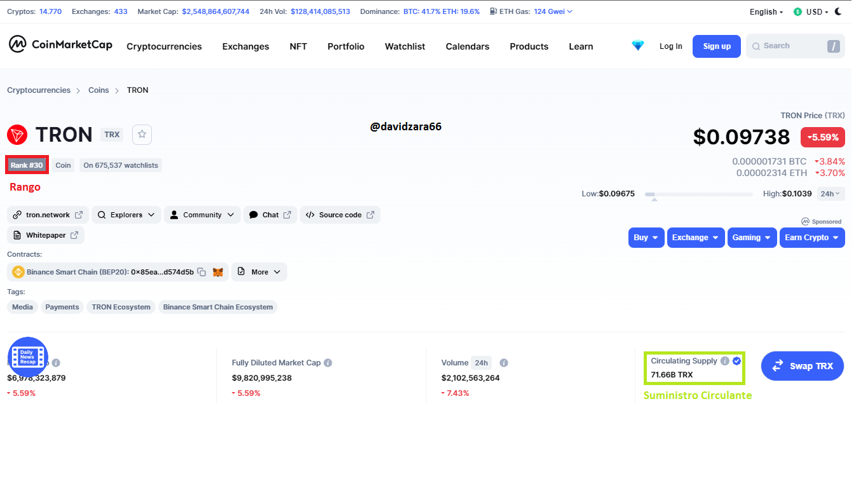Click the Binance Smart Chain coin icon

(x=18, y=272)
